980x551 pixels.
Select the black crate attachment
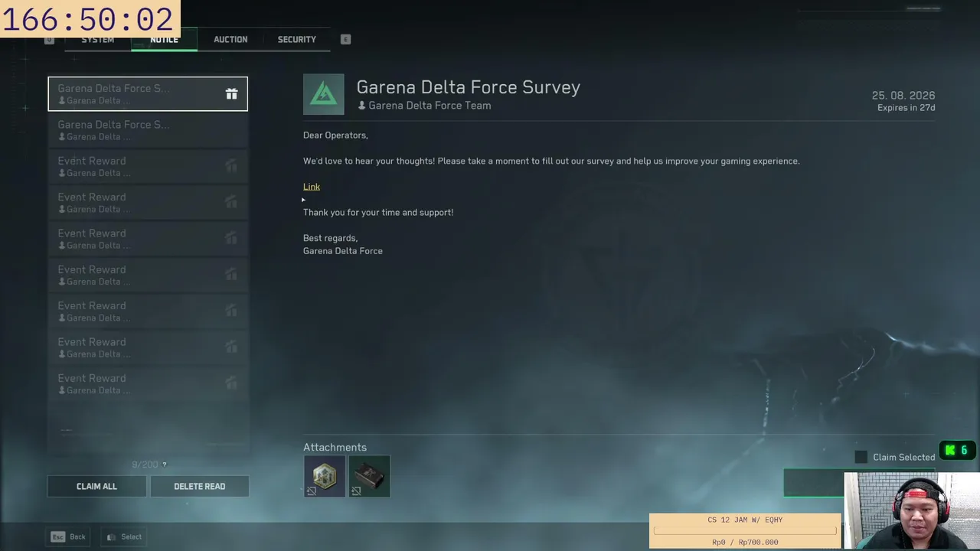coord(370,476)
